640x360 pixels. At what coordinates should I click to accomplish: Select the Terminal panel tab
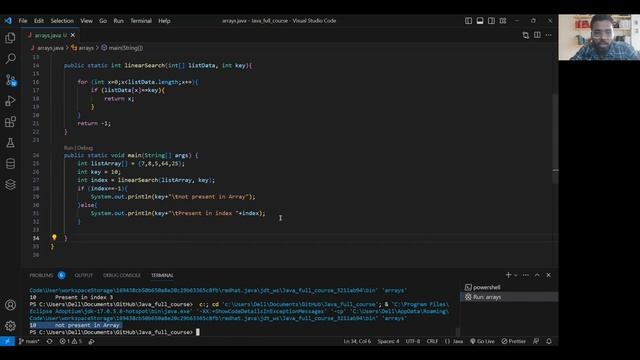[x=162, y=275]
